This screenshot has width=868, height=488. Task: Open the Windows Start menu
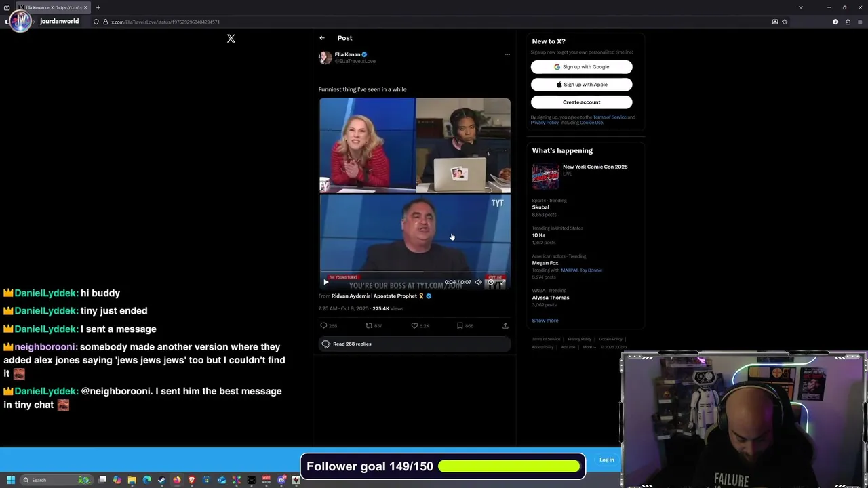[x=11, y=480]
